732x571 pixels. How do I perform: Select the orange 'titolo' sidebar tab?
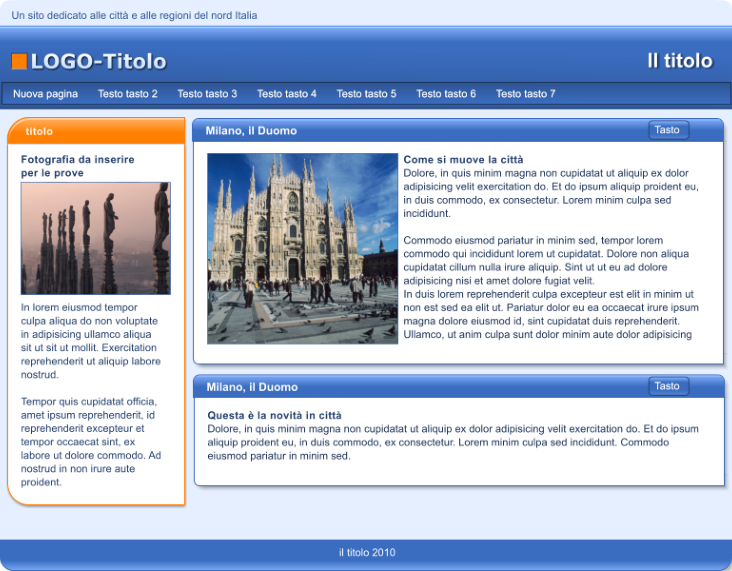point(40,131)
